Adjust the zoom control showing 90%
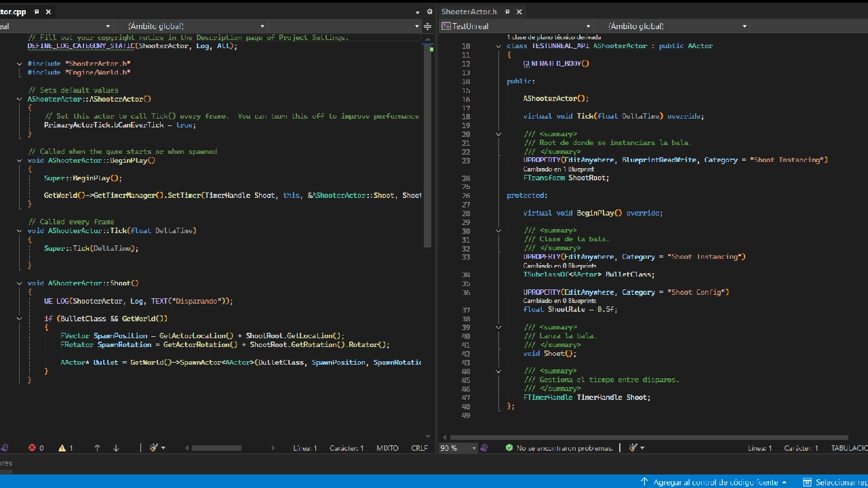Viewport: 868px width, 488px height. click(x=456, y=447)
